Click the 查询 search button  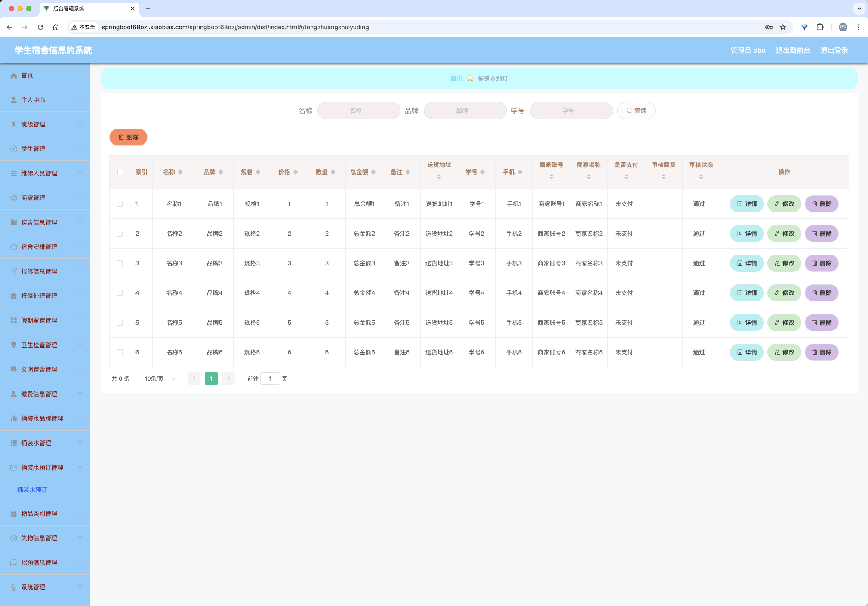coord(636,111)
